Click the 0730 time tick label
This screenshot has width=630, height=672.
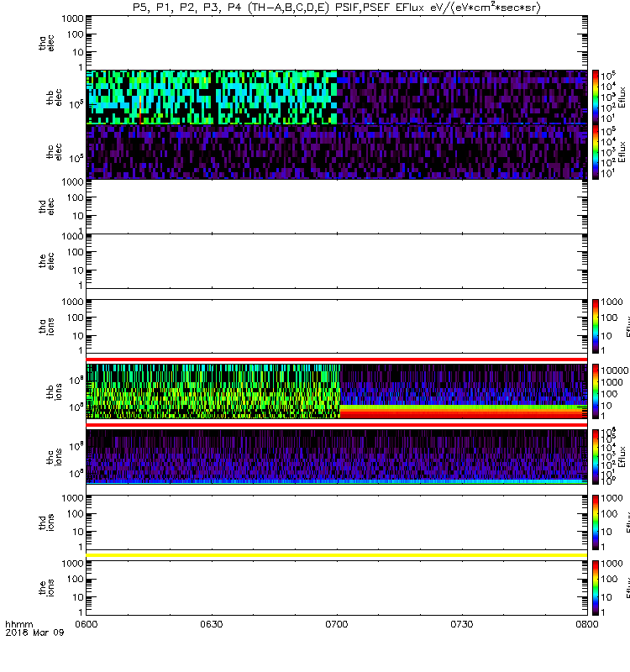(461, 624)
